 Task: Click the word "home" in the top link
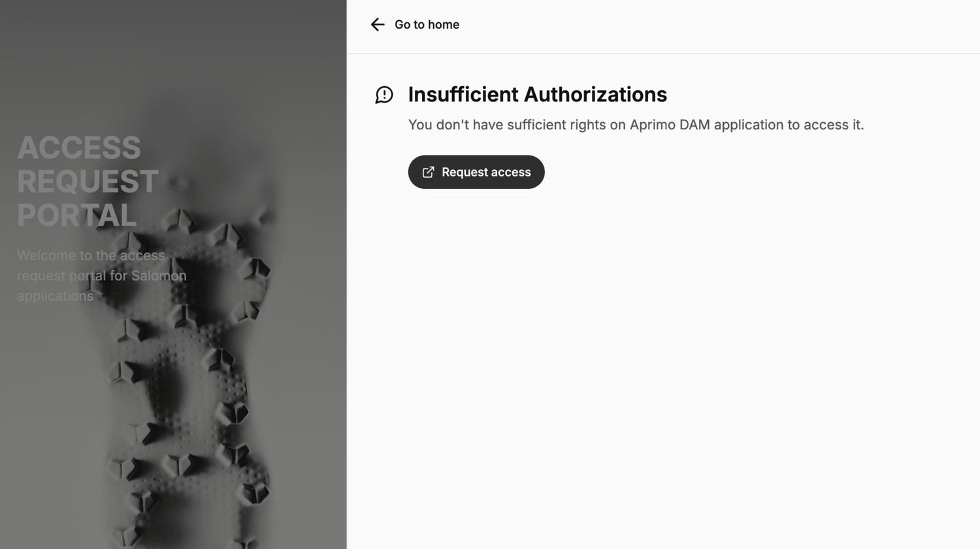pyautogui.click(x=444, y=25)
